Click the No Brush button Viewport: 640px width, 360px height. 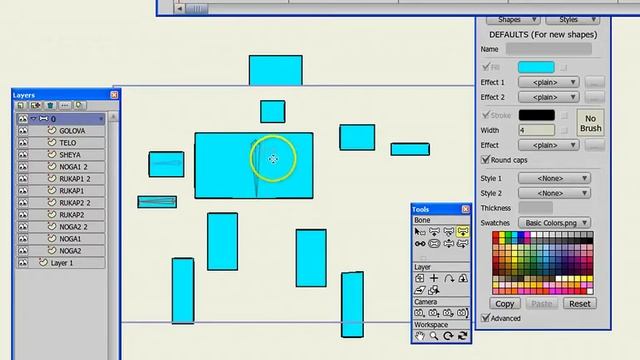(590, 123)
